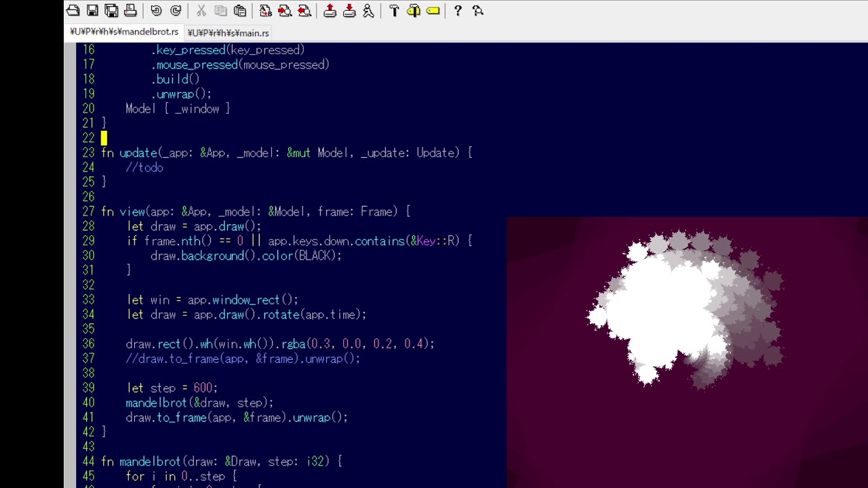Click the red down-arrow tray icon

[x=349, y=11]
